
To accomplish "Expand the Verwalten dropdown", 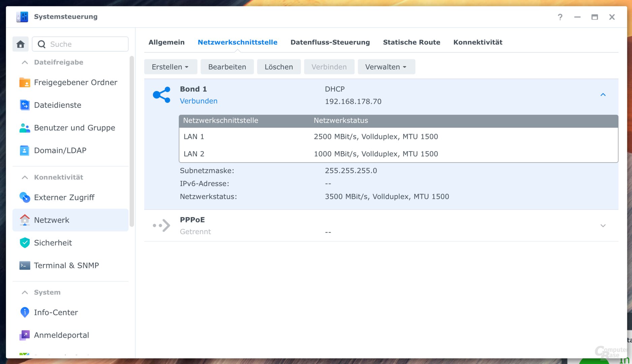I will pos(386,67).
